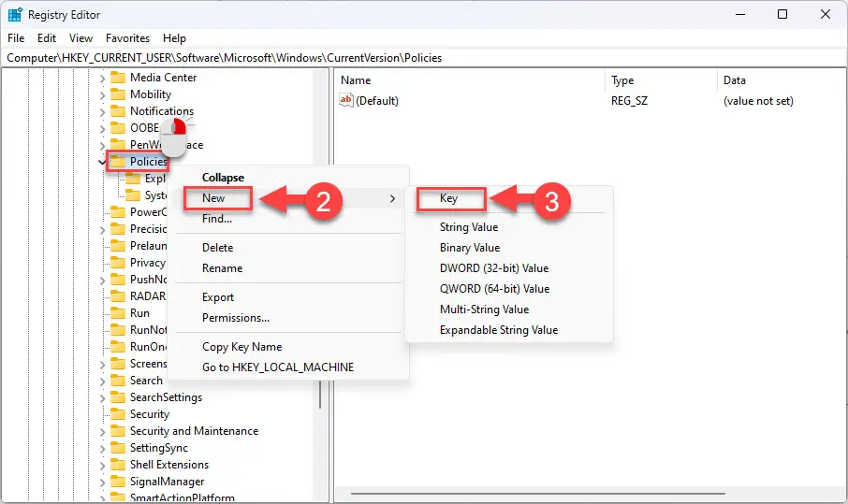848x504 pixels.
Task: Click the Shell Extensions folder icon
Action: (118, 465)
